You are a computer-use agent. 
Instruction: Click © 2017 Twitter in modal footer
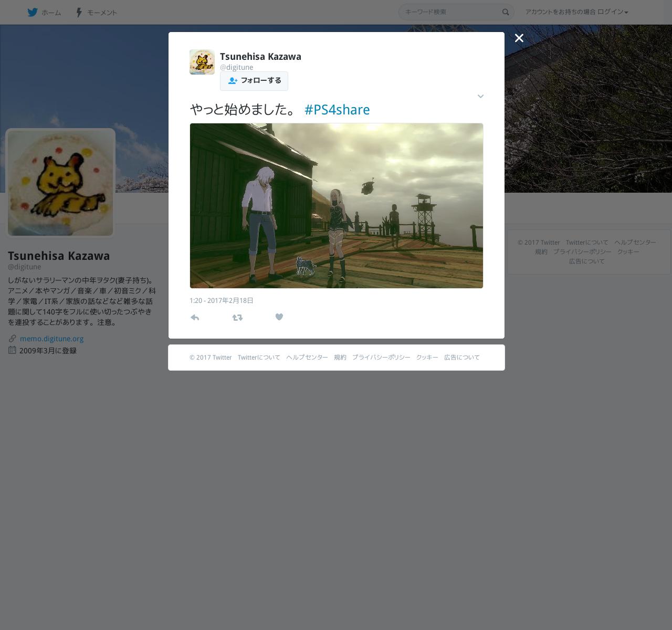click(x=211, y=358)
